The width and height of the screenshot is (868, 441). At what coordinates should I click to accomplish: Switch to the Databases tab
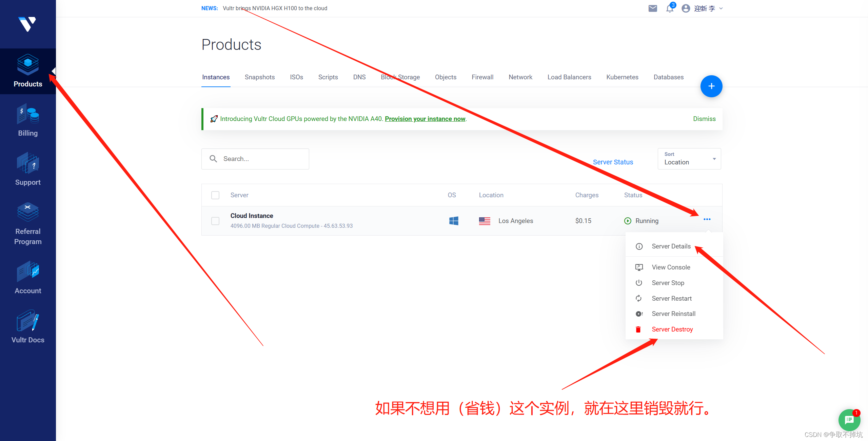point(669,77)
